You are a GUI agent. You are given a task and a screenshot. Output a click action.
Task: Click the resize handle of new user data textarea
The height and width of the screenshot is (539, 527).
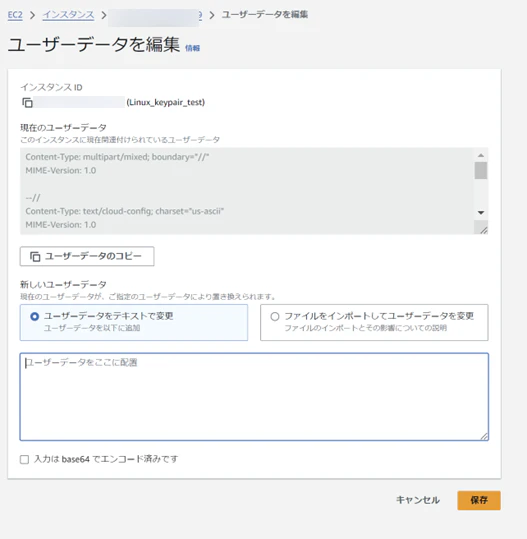[484, 436]
